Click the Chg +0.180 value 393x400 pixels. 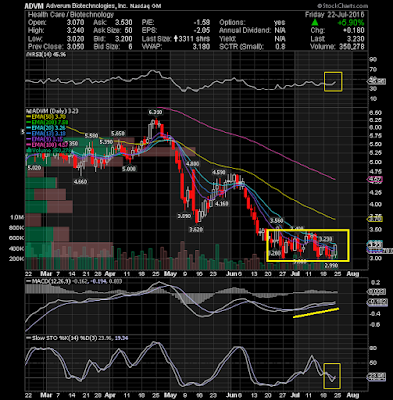[x=353, y=31]
